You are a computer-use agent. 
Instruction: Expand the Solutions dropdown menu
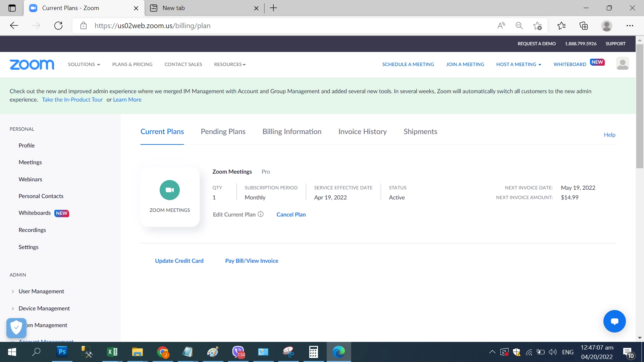pos(84,64)
